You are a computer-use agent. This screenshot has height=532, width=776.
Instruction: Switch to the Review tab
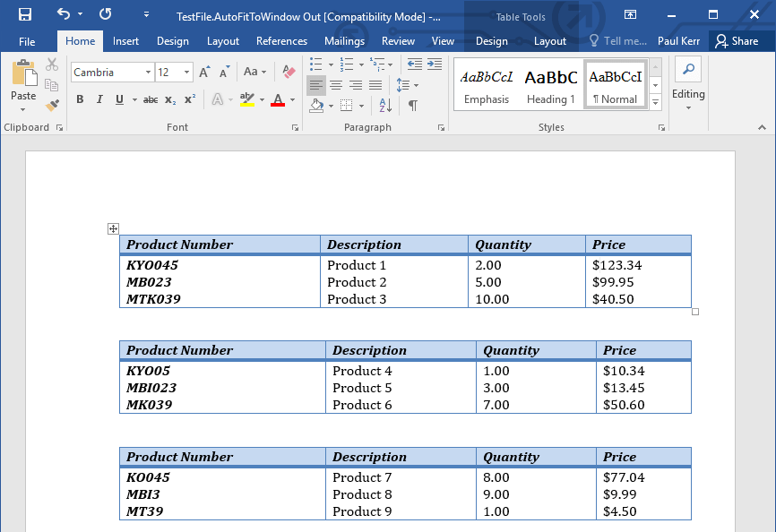tap(398, 41)
